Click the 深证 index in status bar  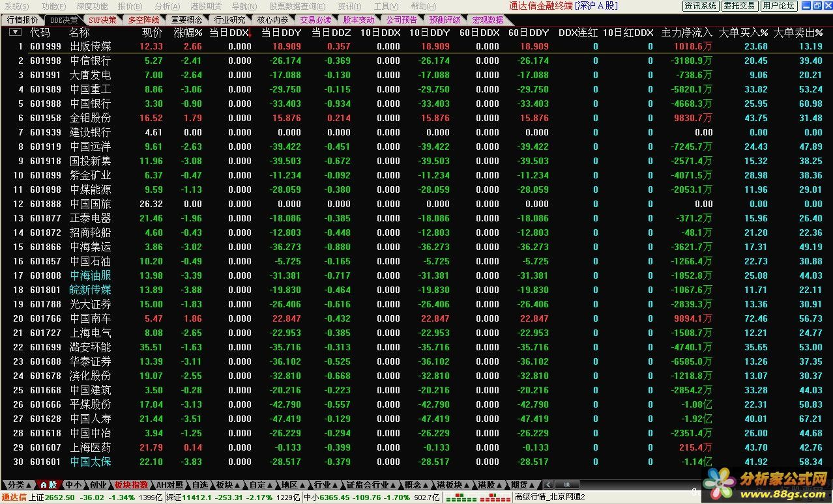[x=233, y=497]
